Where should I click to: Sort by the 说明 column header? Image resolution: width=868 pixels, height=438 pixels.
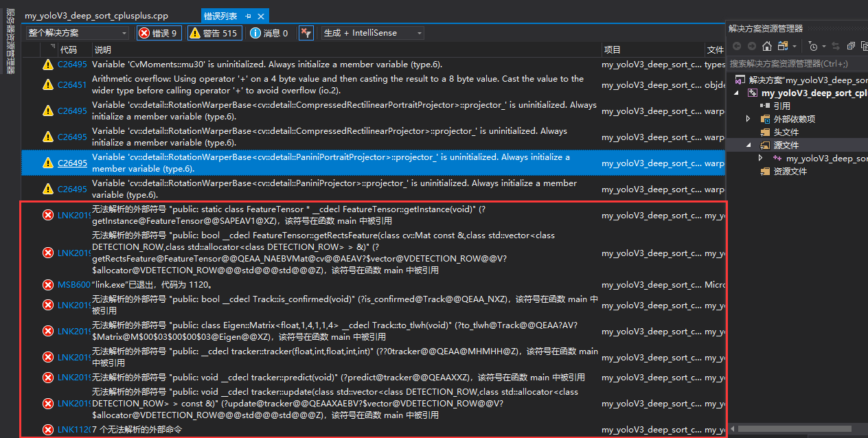[x=102, y=49]
